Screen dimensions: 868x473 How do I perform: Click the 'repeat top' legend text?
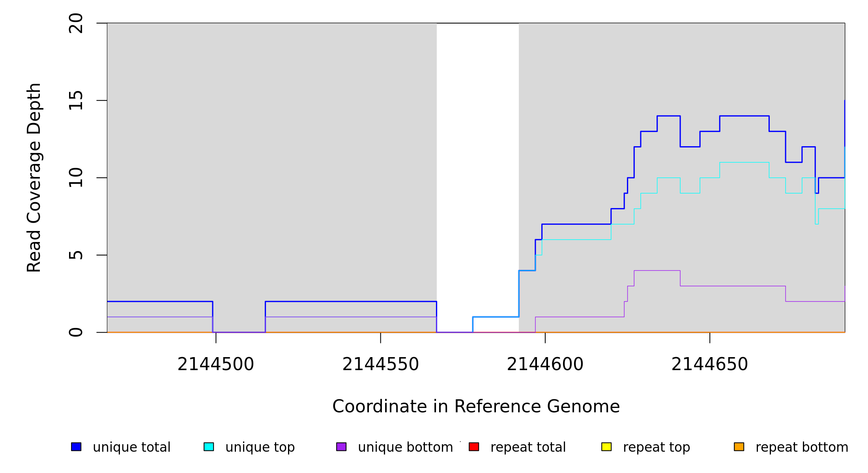[656, 447]
